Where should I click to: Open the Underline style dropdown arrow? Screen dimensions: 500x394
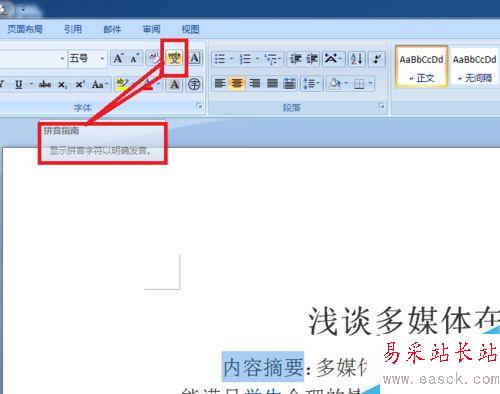tap(31, 84)
